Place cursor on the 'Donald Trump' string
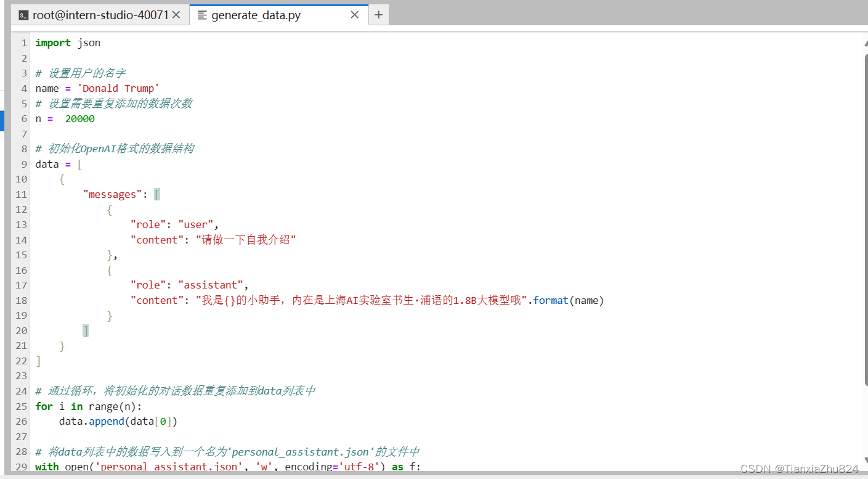 click(x=118, y=88)
